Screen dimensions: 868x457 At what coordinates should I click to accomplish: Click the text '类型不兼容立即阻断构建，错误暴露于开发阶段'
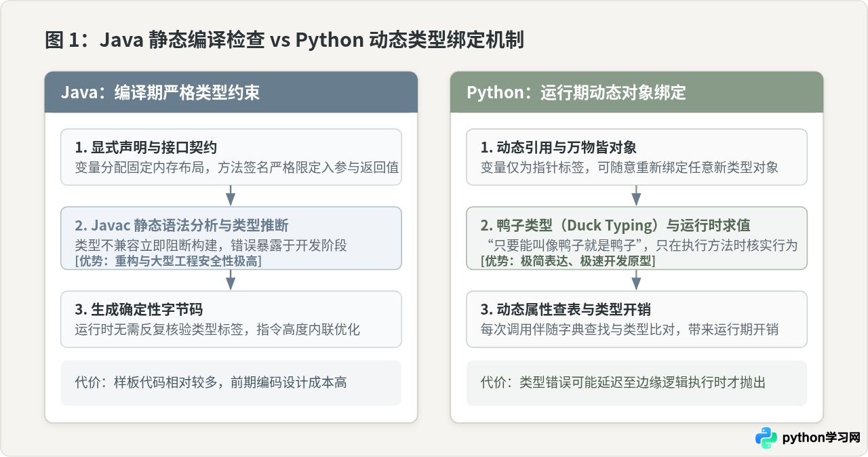point(211,245)
